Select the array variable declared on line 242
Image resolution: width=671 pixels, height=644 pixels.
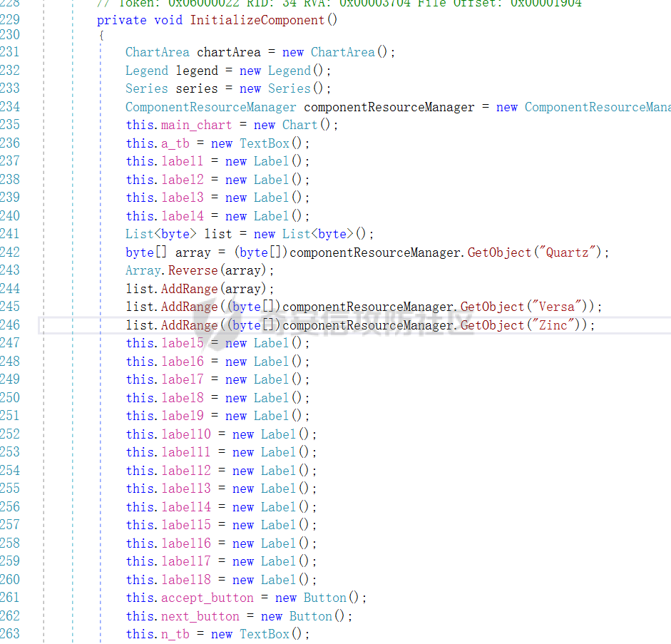click(193, 252)
